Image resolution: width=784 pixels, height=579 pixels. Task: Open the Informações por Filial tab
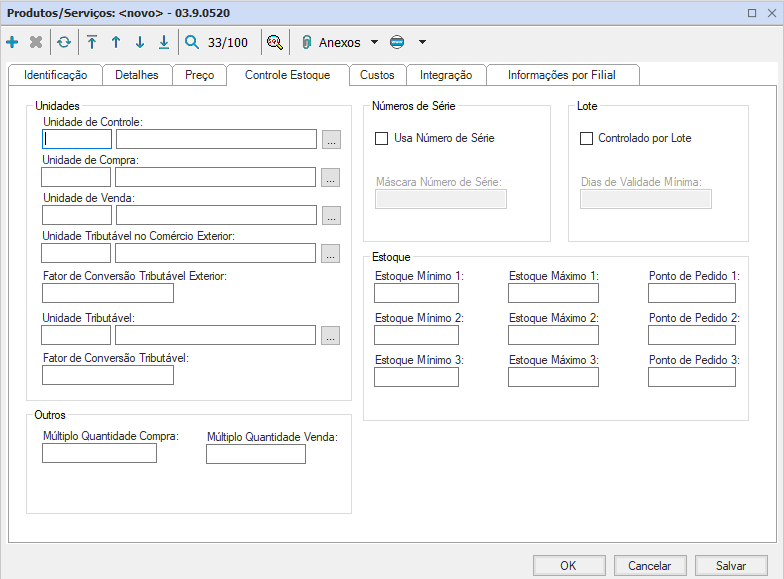(561, 75)
